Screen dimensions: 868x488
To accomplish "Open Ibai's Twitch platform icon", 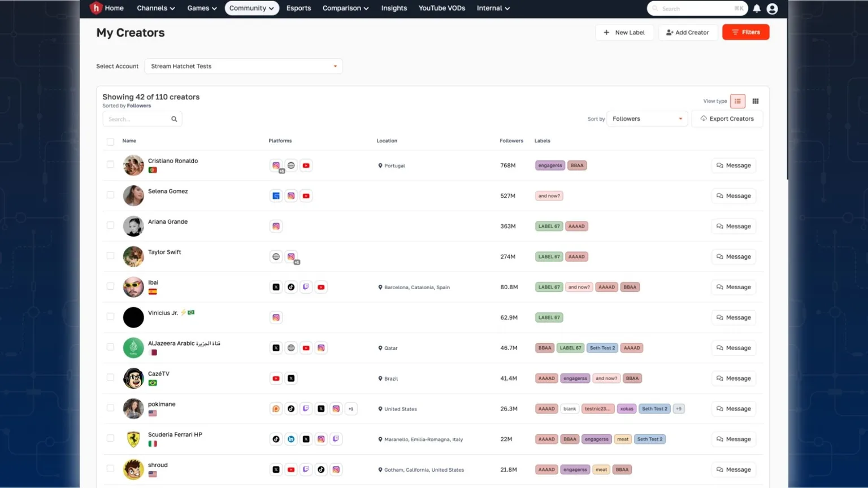I will [x=306, y=287].
